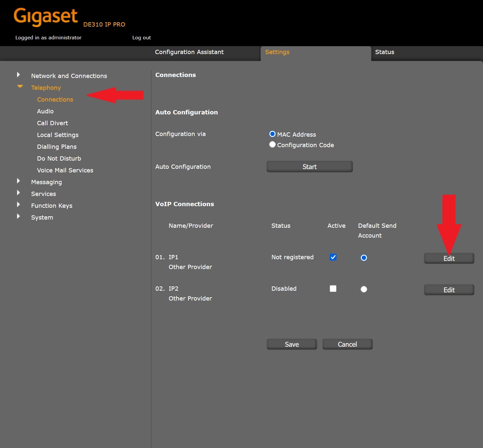Viewport: 483px width, 448px height.
Task: Select MAC Address configuration option
Action: [x=272, y=134]
